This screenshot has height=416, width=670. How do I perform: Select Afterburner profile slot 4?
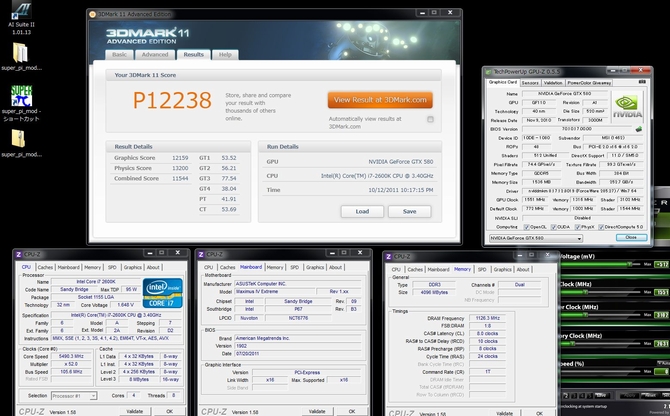click(582, 395)
